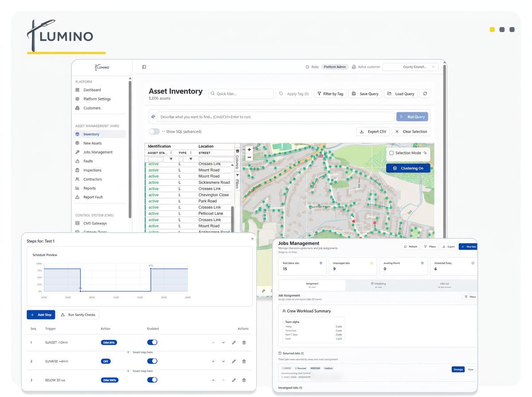Click the refresh icon beside Load Query
The width and height of the screenshot is (532, 397).
point(425,93)
